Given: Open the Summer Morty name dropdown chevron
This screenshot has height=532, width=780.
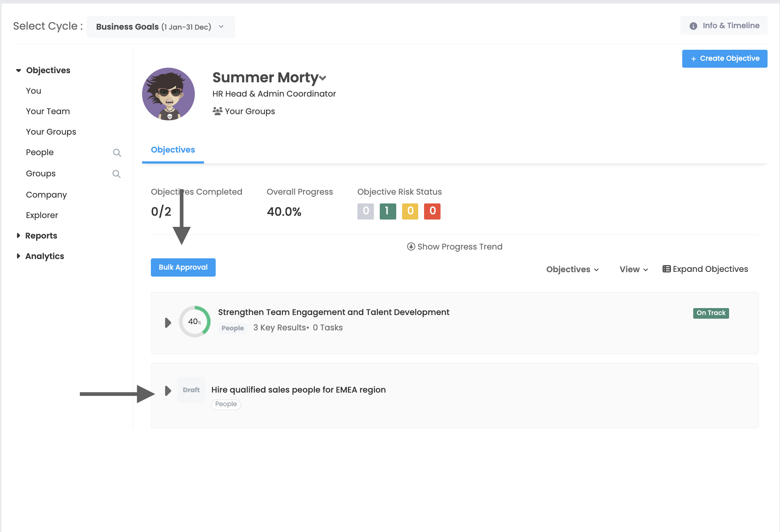Looking at the screenshot, I should point(323,78).
